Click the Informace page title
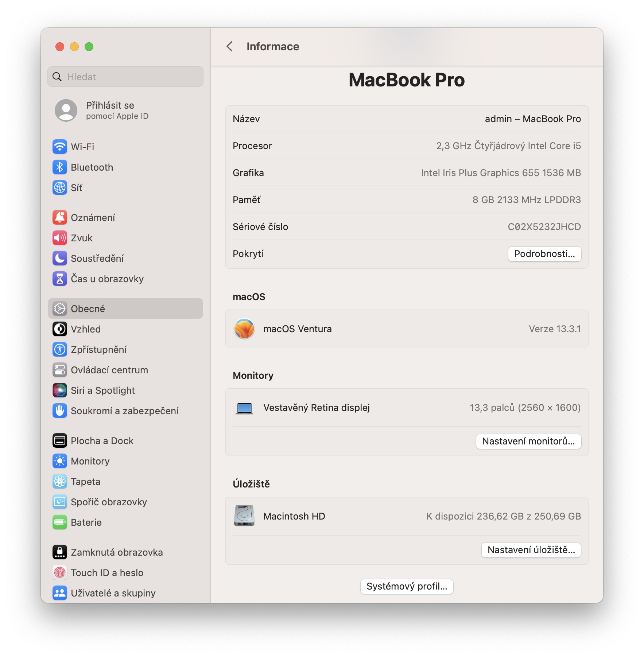The image size is (644, 657). (273, 47)
